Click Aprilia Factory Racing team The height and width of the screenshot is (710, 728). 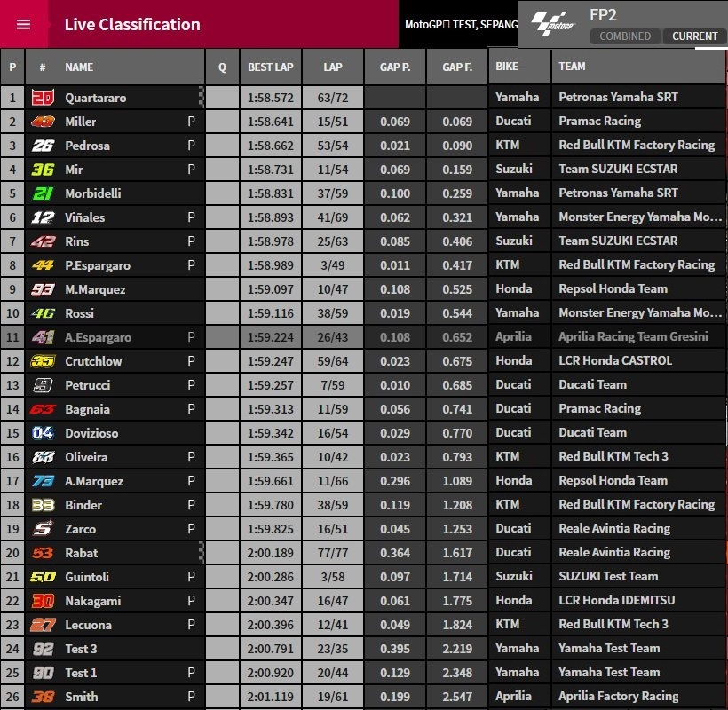(x=619, y=696)
